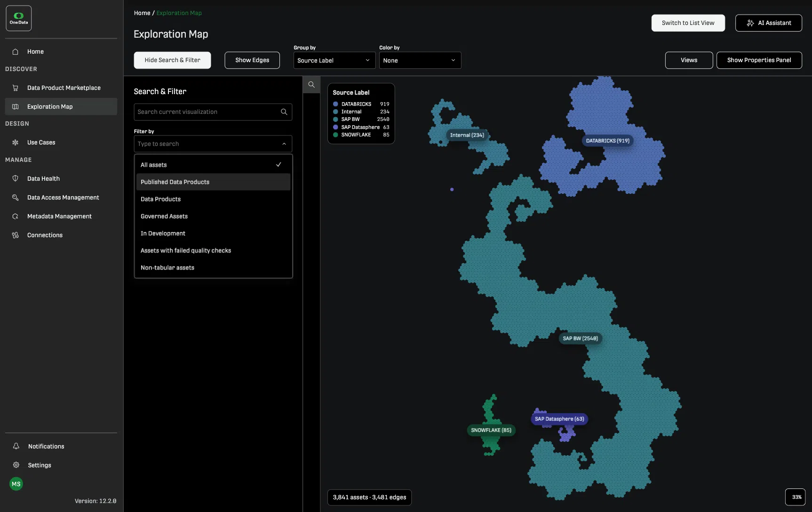The height and width of the screenshot is (512, 812).
Task: Click the Internal (234) cluster label
Action: click(x=467, y=135)
